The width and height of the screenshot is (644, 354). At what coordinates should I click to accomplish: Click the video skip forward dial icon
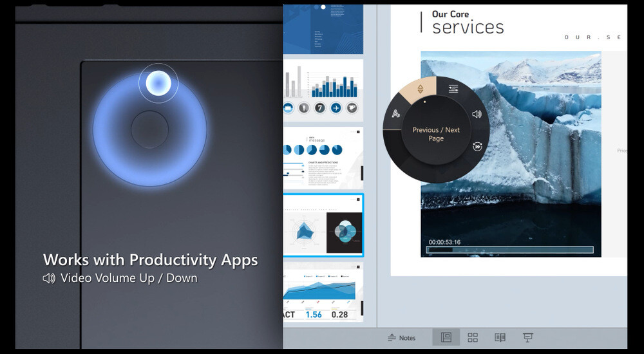(x=477, y=147)
